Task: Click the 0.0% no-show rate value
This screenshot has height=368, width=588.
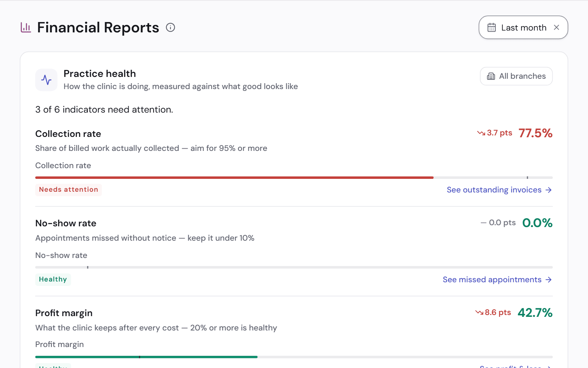Action: click(537, 223)
